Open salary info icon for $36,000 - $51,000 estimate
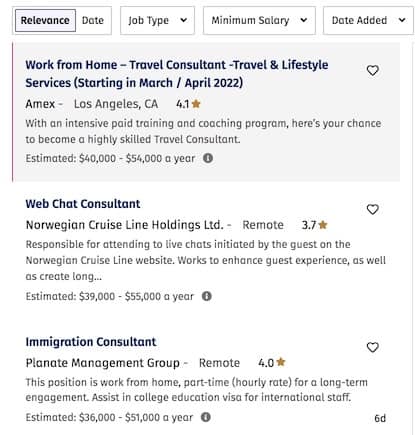This screenshot has width=415, height=435. point(206,417)
